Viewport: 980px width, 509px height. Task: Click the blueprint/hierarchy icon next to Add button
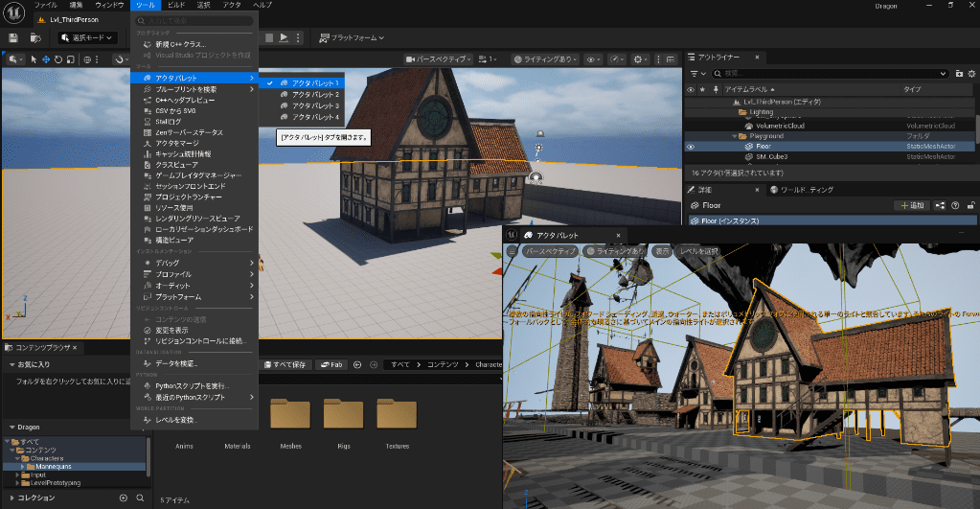pyautogui.click(x=940, y=205)
